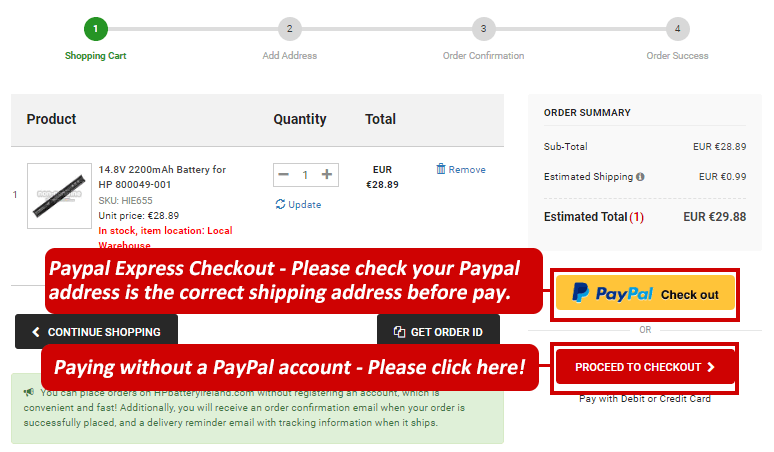Decrease quantity with the minus button
Viewport: 774px width, 452px height.
284,175
